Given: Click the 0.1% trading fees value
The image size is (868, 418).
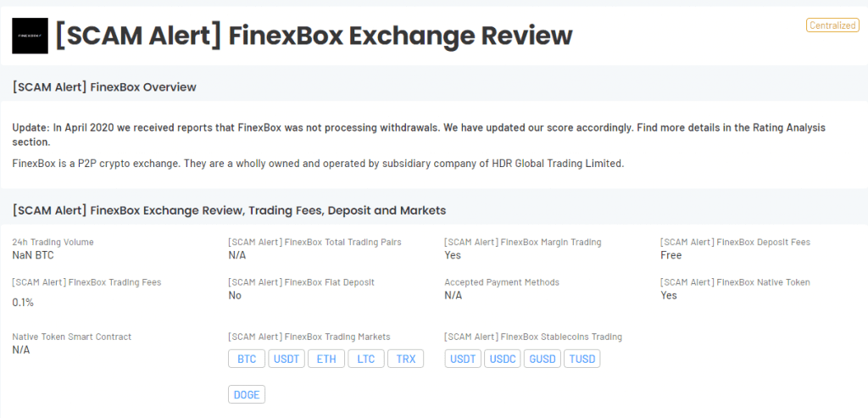Looking at the screenshot, I should coord(23,303).
